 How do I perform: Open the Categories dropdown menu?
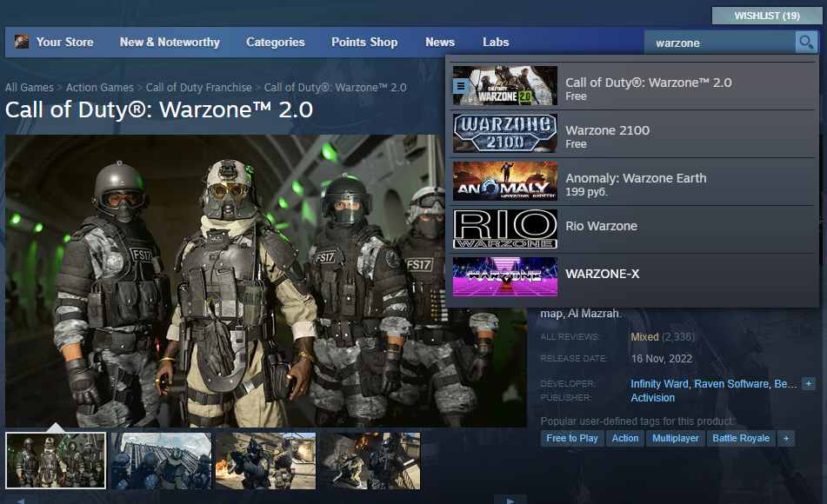[275, 42]
